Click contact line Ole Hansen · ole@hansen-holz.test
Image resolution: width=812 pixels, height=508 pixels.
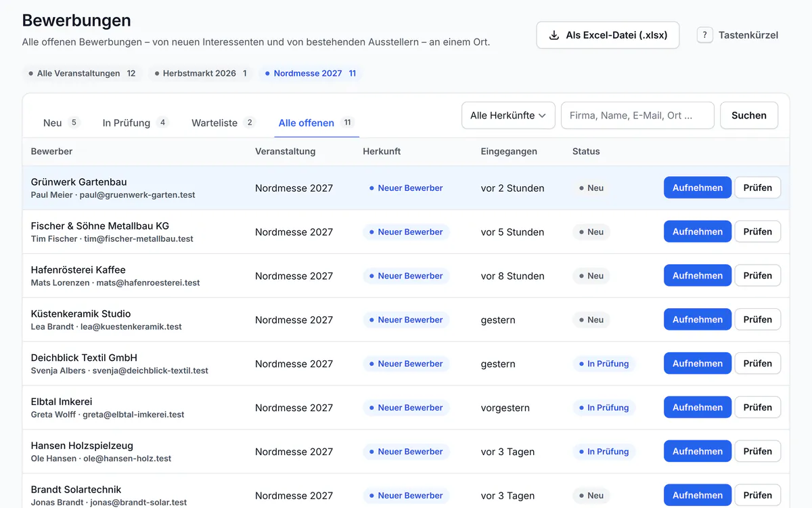[x=101, y=459]
